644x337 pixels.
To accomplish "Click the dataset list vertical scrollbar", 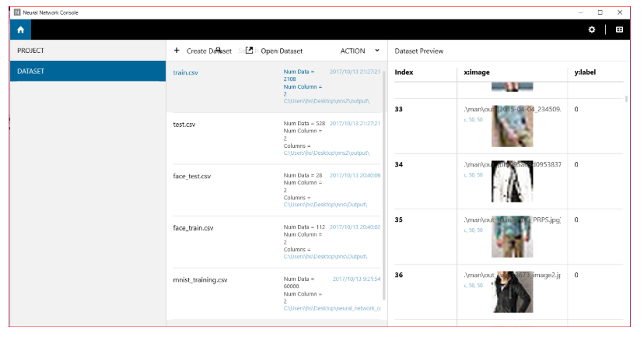I will pyautogui.click(x=383, y=195).
